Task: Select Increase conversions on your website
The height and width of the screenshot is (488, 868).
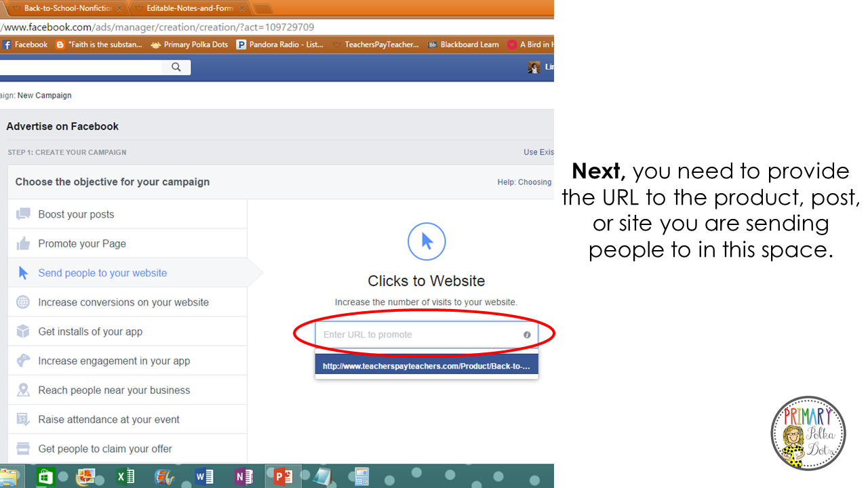Action: click(x=127, y=302)
